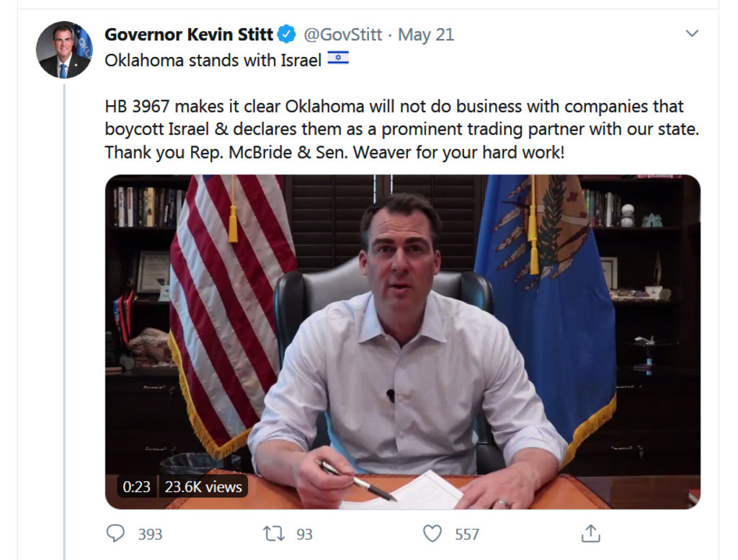Click the Israel flag emoji

338,58
